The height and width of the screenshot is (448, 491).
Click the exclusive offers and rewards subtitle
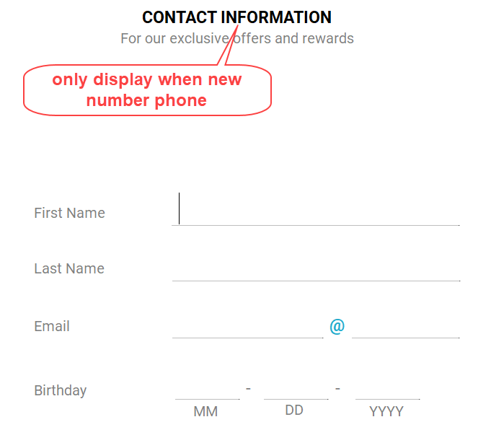[x=236, y=38]
